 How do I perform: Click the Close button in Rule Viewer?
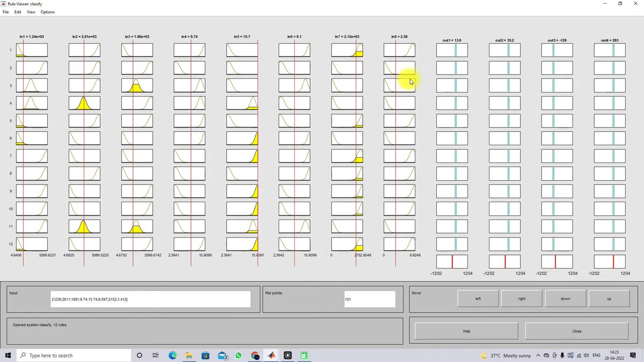click(577, 331)
